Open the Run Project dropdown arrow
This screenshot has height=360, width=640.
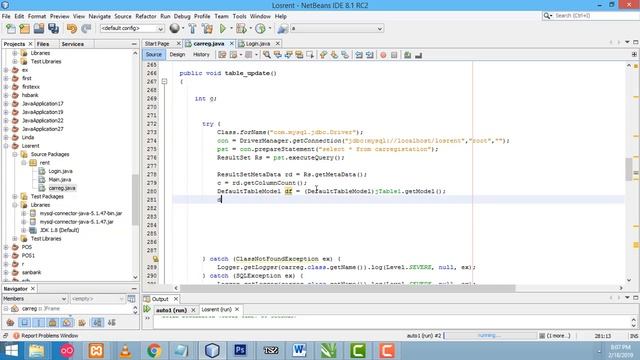pos(231,29)
